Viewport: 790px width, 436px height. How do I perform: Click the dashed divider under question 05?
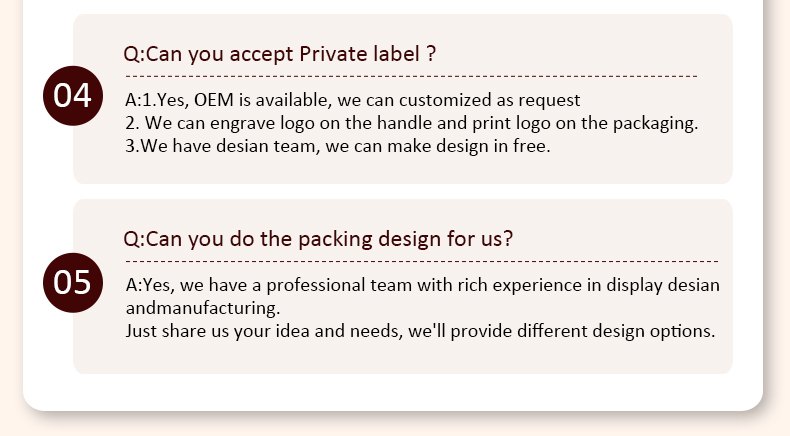pyautogui.click(x=420, y=261)
